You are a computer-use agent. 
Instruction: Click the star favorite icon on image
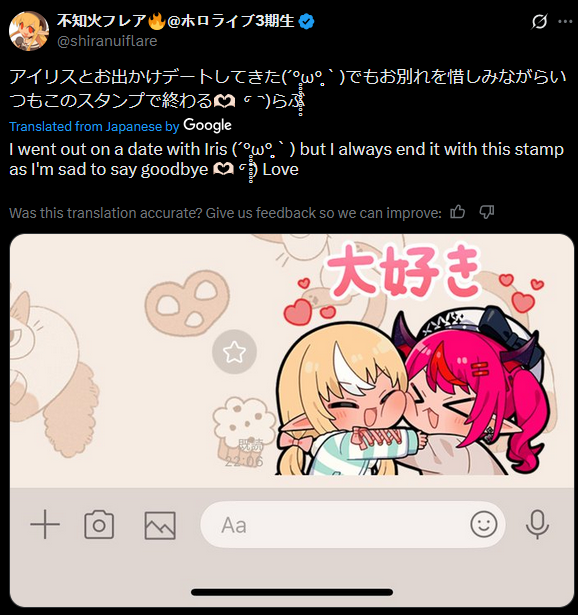click(234, 351)
